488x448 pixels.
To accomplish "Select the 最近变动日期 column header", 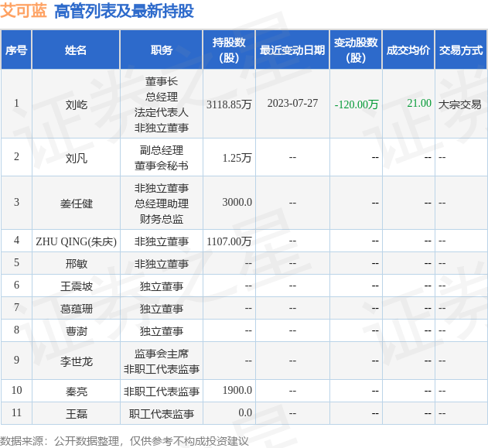I will pos(292,50).
